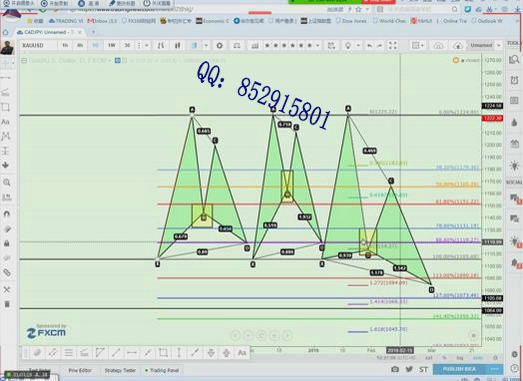The image size is (523, 381).
Task: Click the XAUUSD symbol input field
Action: pos(38,45)
